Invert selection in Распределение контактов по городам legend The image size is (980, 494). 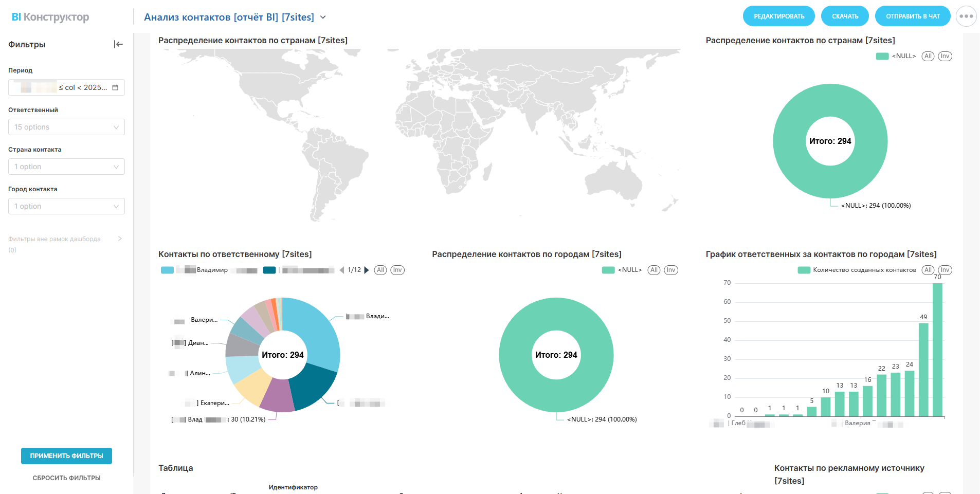pyautogui.click(x=671, y=270)
